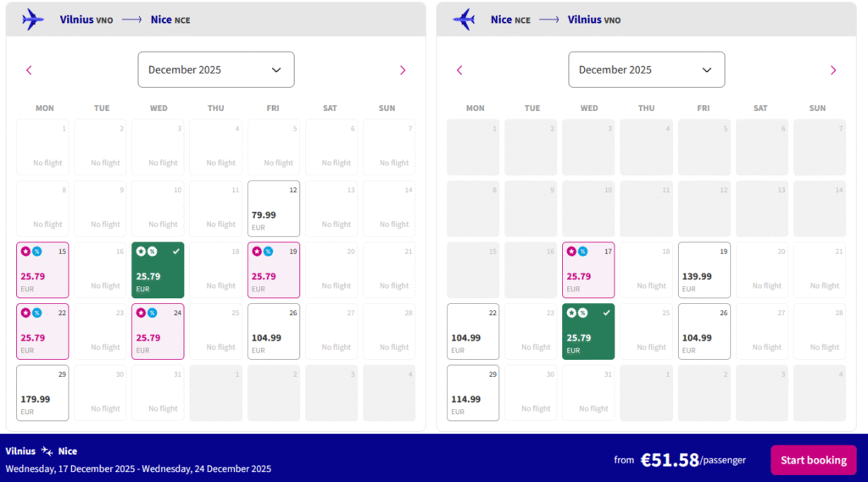Click previous month arrow in Nice–Vilnius calendar
The width and height of the screenshot is (868, 482).
[459, 70]
